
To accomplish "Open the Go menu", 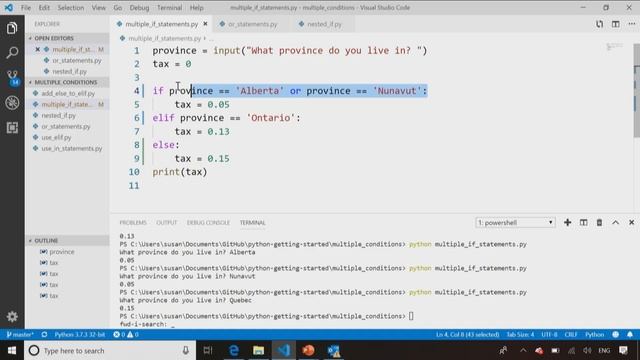I will (x=118, y=7).
